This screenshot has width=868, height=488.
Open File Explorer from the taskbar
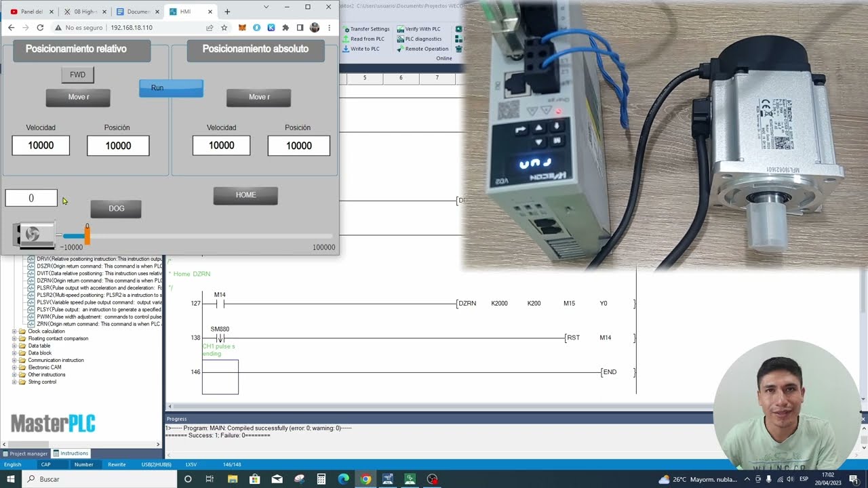233,479
